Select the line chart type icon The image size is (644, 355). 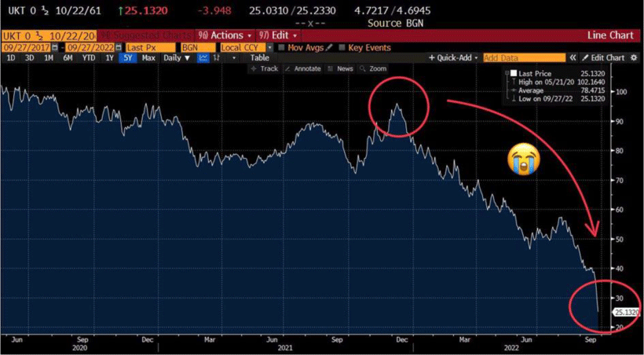click(203, 58)
